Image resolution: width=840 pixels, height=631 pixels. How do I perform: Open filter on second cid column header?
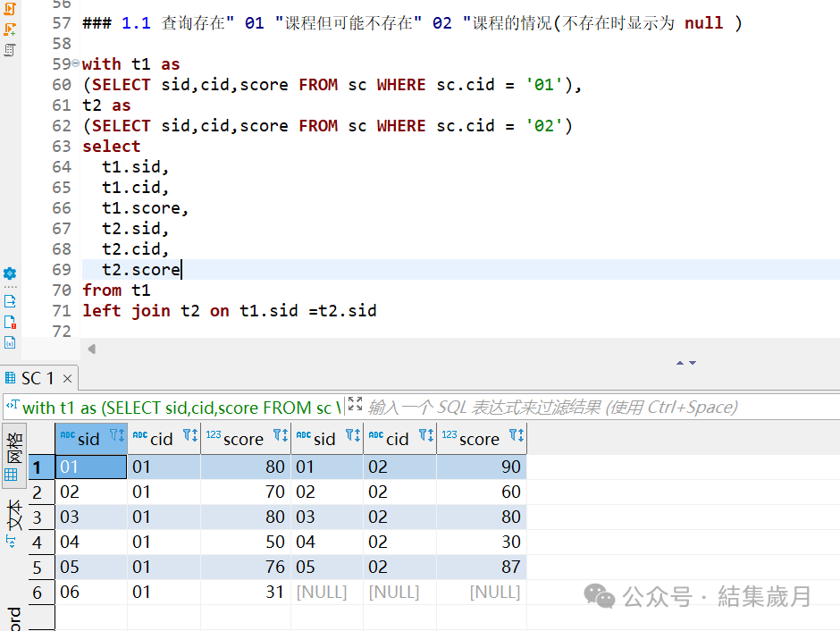point(426,435)
